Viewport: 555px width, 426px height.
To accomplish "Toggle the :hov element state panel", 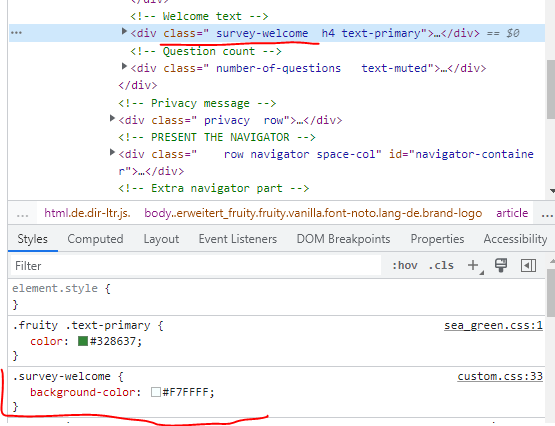I will [405, 265].
